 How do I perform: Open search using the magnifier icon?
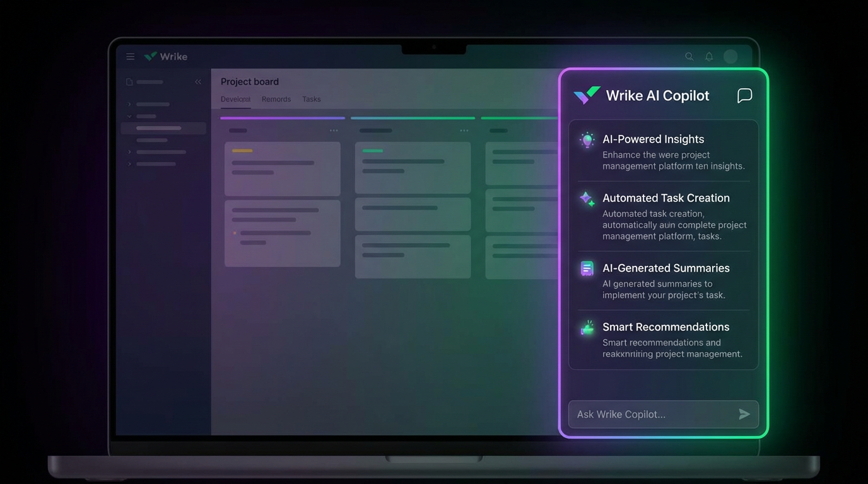689,56
